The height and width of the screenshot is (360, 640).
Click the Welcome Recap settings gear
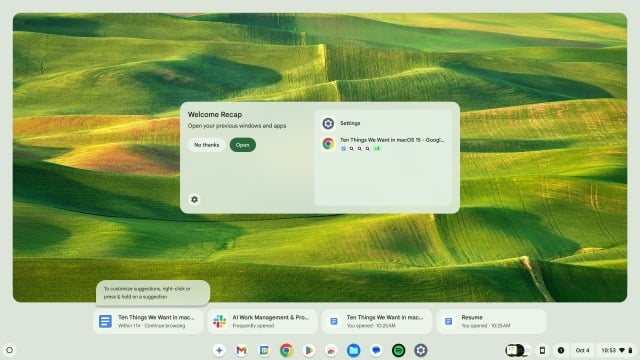point(194,199)
